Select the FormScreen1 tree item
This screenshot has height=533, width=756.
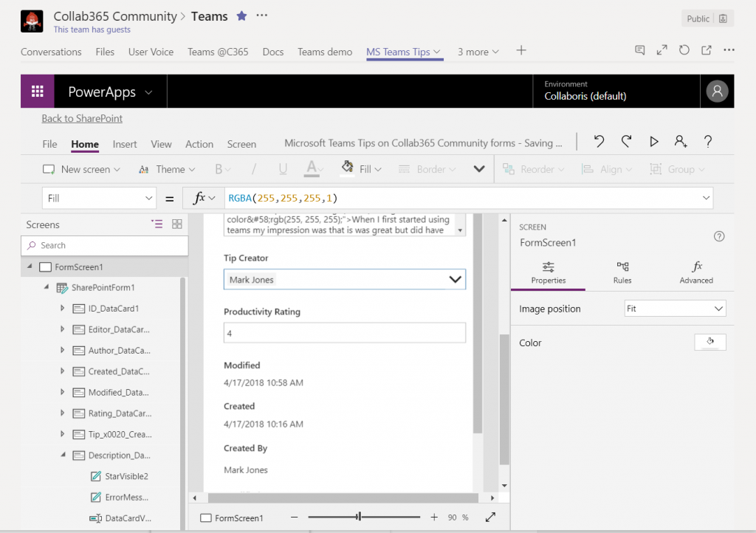(104, 266)
